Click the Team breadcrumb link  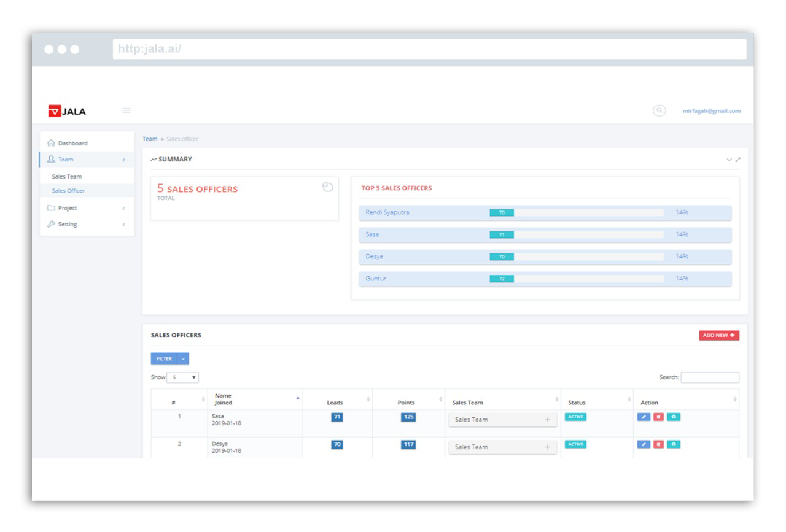(x=150, y=139)
